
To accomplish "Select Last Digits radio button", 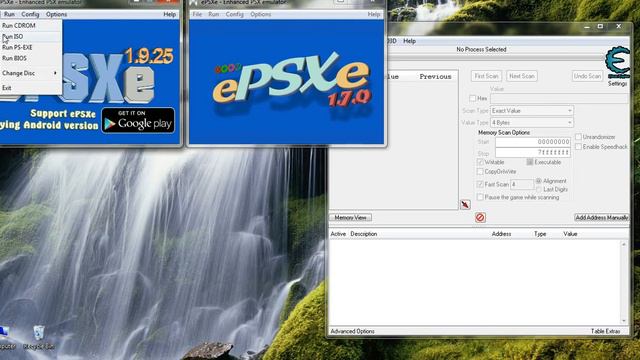I will click(x=539, y=189).
